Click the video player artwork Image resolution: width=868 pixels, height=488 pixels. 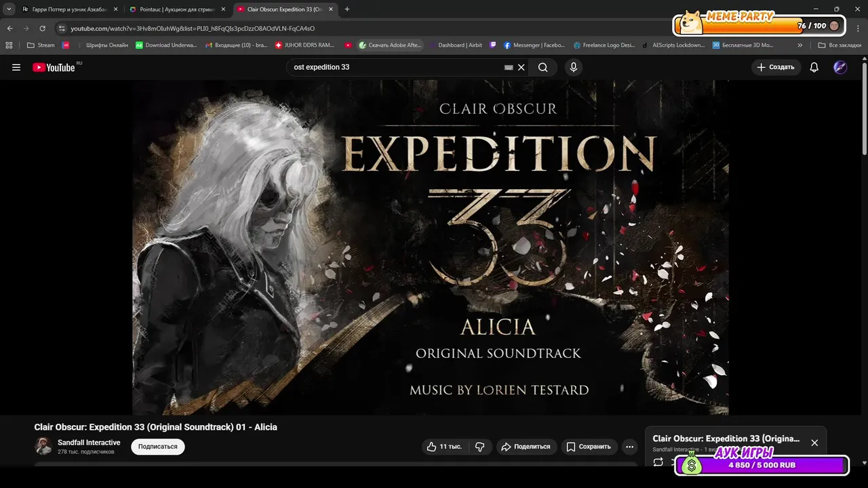(431, 247)
